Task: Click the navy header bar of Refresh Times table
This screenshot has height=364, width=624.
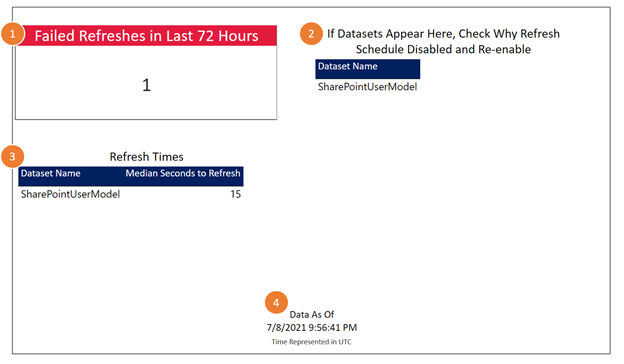Action: coord(131,176)
